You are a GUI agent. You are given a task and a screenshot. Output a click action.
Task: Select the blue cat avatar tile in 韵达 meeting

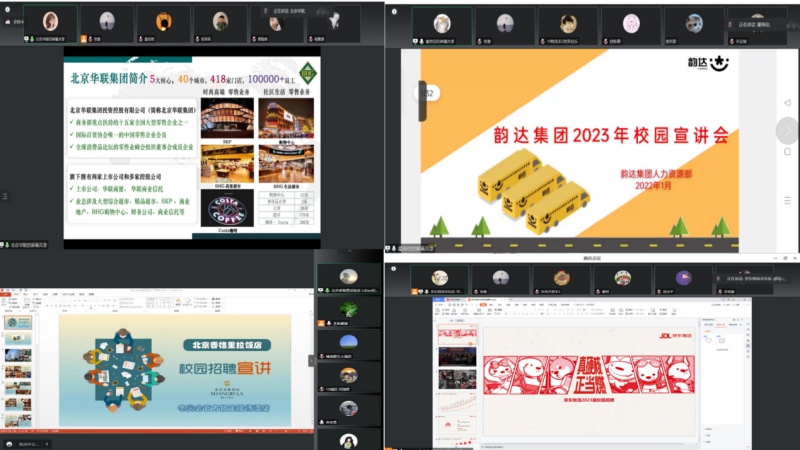coord(694,26)
